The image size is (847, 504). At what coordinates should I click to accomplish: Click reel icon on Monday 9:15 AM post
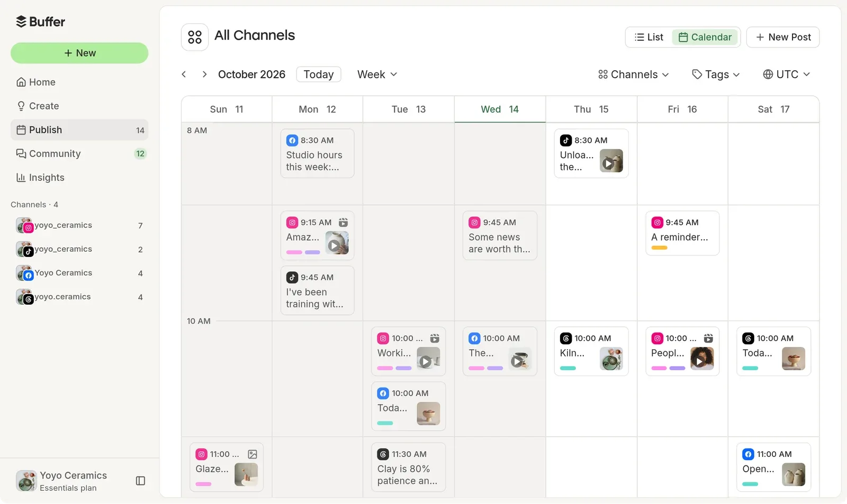343,223
